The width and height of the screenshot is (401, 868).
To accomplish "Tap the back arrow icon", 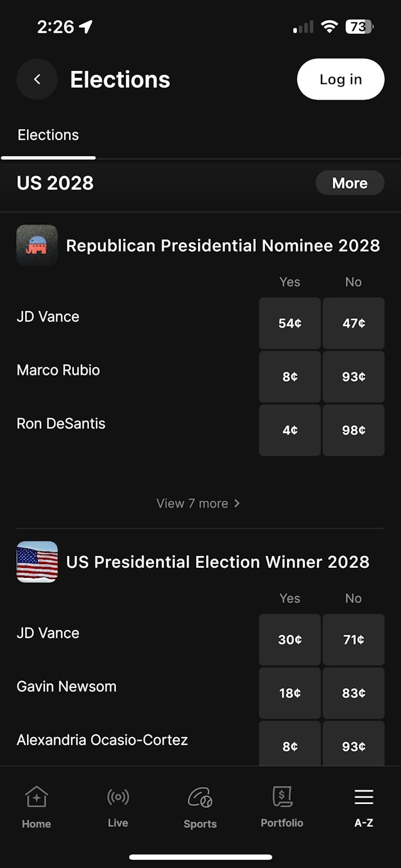I will pyautogui.click(x=37, y=80).
